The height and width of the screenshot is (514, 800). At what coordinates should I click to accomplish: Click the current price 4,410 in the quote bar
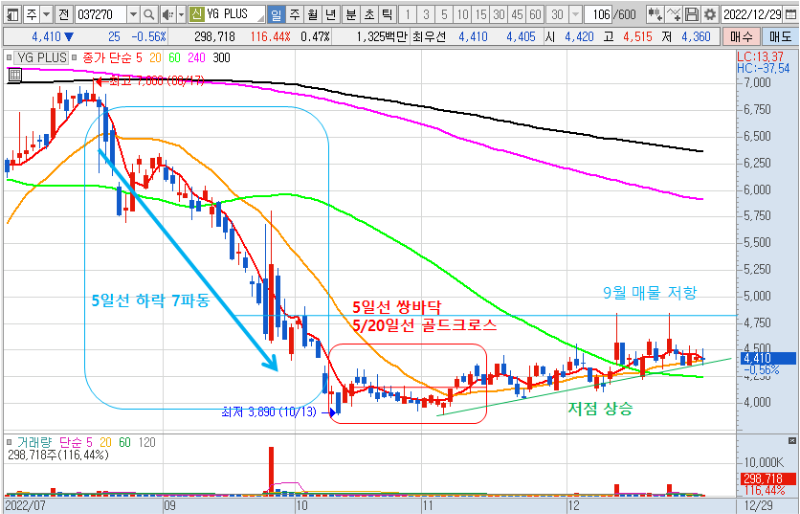(46, 37)
